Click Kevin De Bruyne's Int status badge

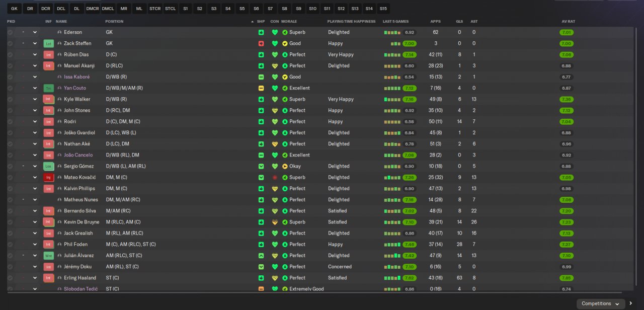tap(49, 222)
